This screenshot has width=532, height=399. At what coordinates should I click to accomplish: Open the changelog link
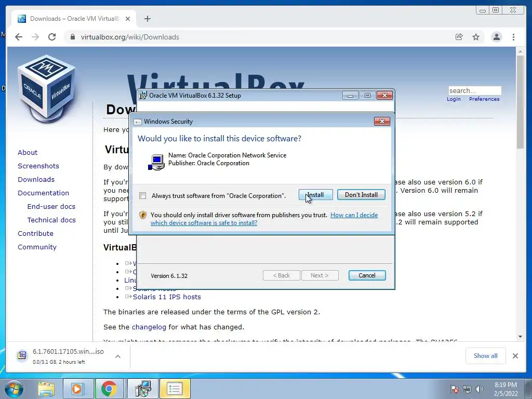click(x=149, y=327)
